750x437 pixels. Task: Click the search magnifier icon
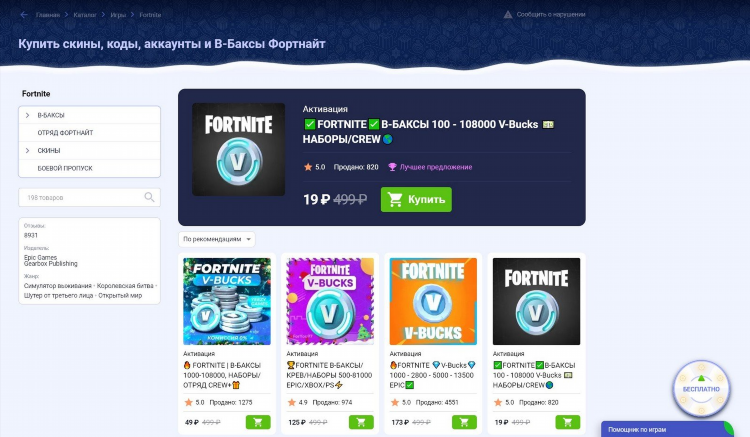149,197
